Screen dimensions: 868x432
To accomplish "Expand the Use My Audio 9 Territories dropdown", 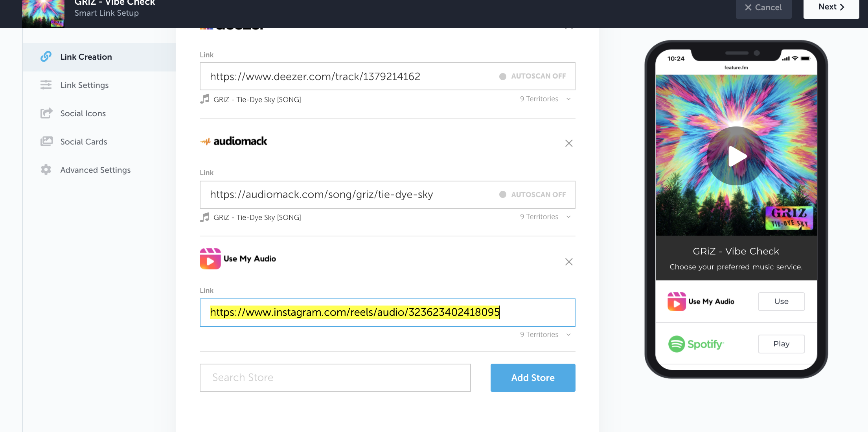I will tap(545, 335).
